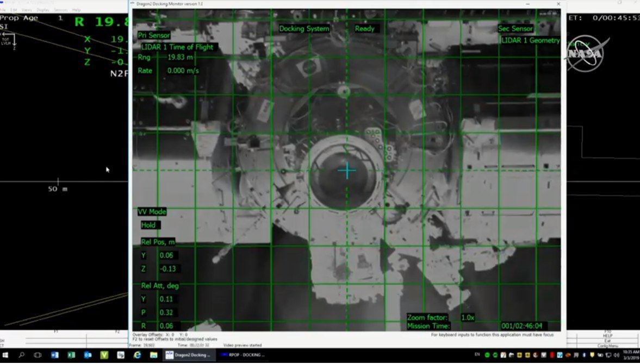Image resolution: width=640 pixels, height=364 pixels.
Task: Open Outlook from the taskbar
Action: [x=88, y=355]
